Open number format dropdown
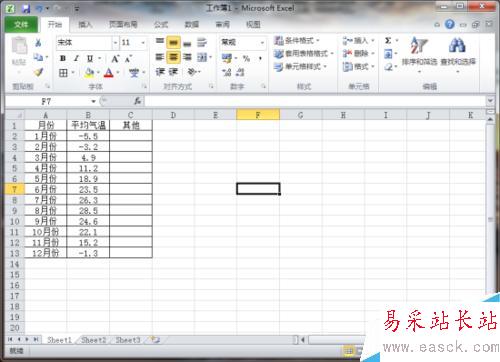 pyautogui.click(x=262, y=42)
